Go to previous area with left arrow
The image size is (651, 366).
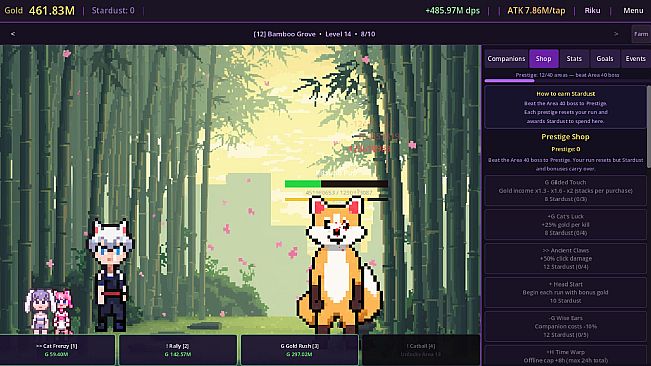point(13,34)
